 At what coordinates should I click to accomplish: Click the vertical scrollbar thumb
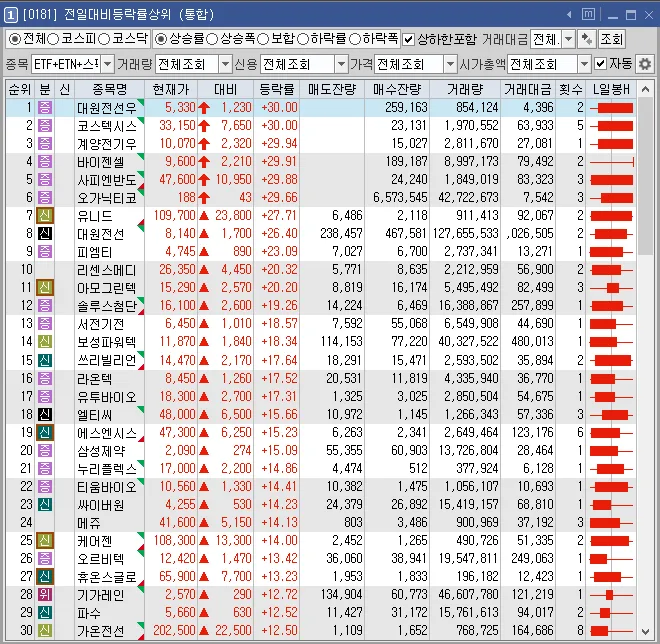tap(645, 176)
